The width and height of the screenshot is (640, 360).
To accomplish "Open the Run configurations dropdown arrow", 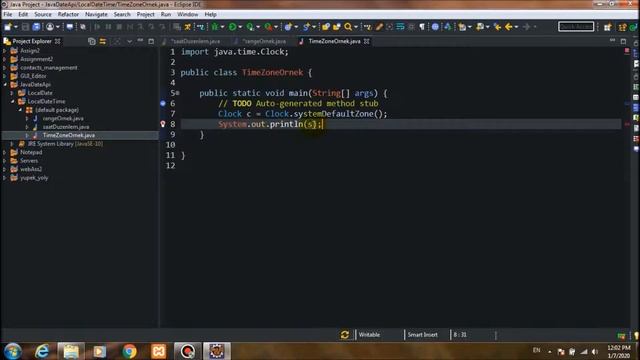I will [x=240, y=27].
